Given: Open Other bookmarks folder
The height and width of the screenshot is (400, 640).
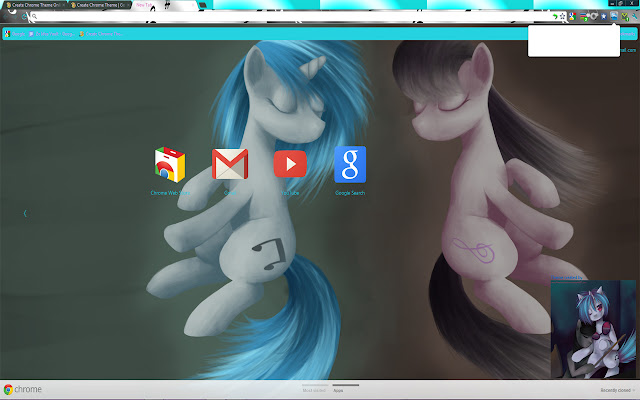Looking at the screenshot, I should [x=629, y=34].
